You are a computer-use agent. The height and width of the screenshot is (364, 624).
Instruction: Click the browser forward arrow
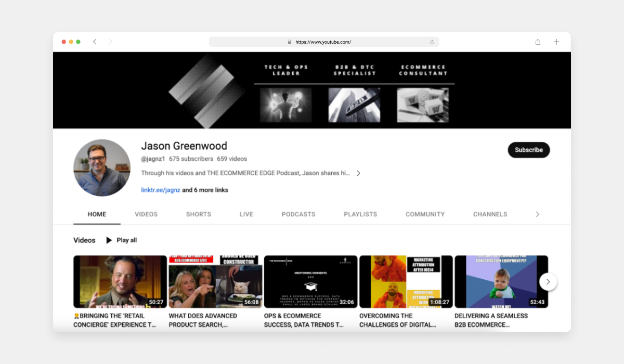[x=110, y=42]
